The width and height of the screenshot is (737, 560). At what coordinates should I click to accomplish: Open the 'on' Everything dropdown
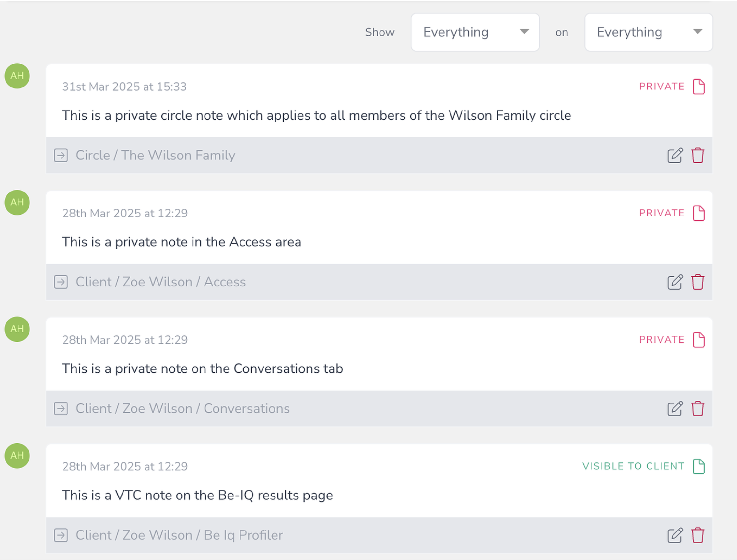(x=649, y=32)
